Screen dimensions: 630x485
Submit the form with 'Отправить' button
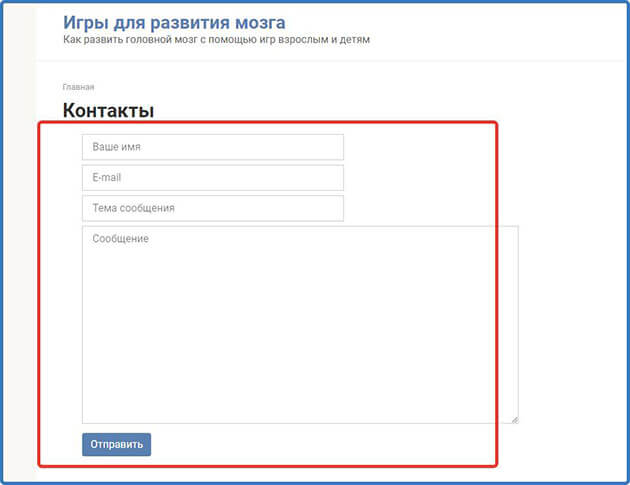tap(117, 444)
